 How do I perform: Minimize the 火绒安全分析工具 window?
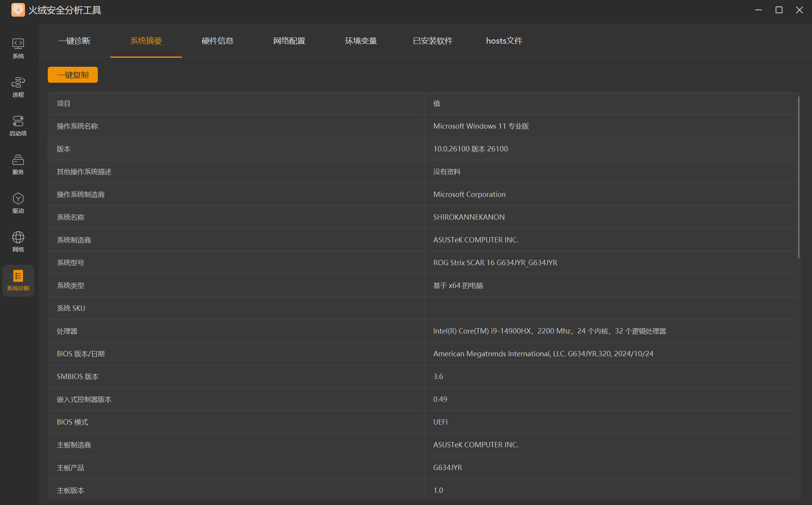759,10
